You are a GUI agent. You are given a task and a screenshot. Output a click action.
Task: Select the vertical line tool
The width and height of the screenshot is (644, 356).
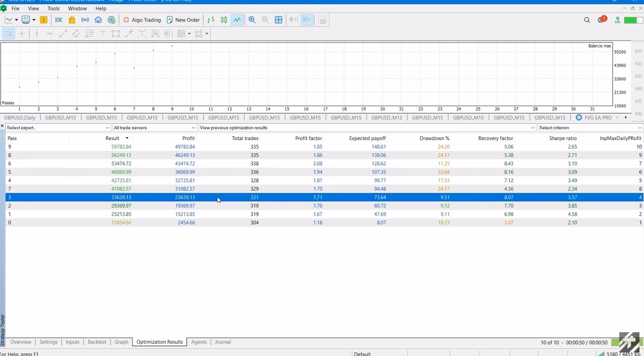tap(36, 33)
